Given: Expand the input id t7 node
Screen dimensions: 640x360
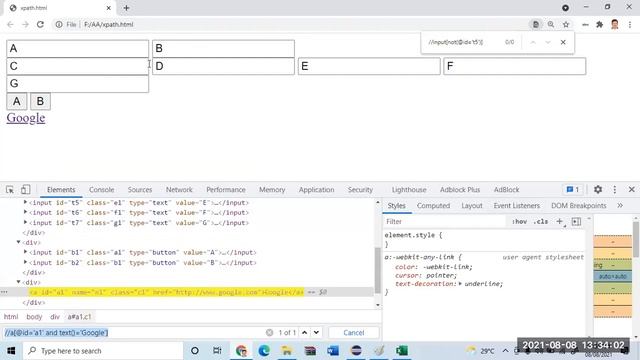Looking at the screenshot, I should 25,222.
